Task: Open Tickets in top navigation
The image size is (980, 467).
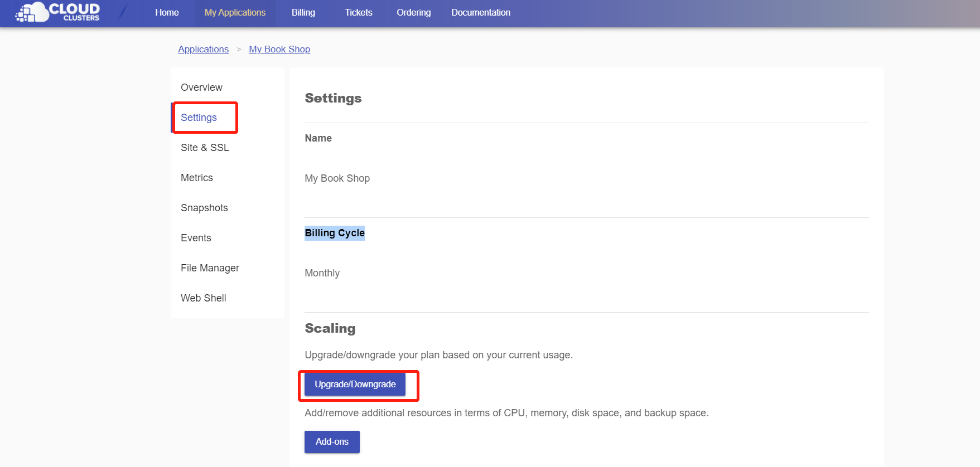Action: click(358, 12)
